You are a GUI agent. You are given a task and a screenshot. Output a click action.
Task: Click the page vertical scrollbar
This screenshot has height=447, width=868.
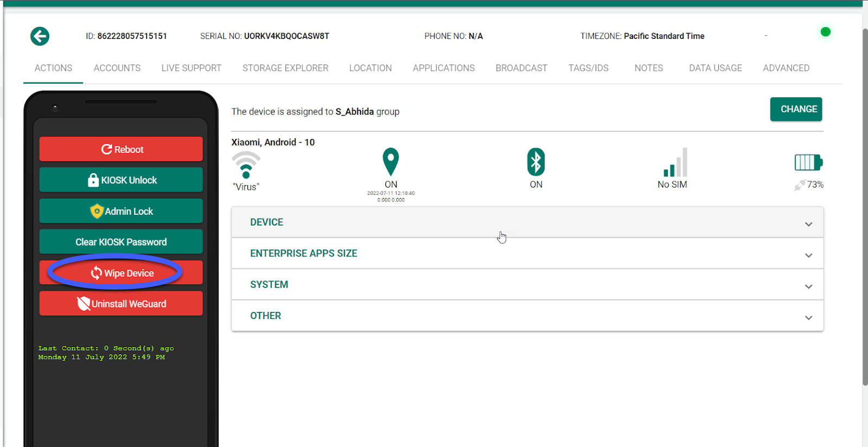tap(865, 206)
